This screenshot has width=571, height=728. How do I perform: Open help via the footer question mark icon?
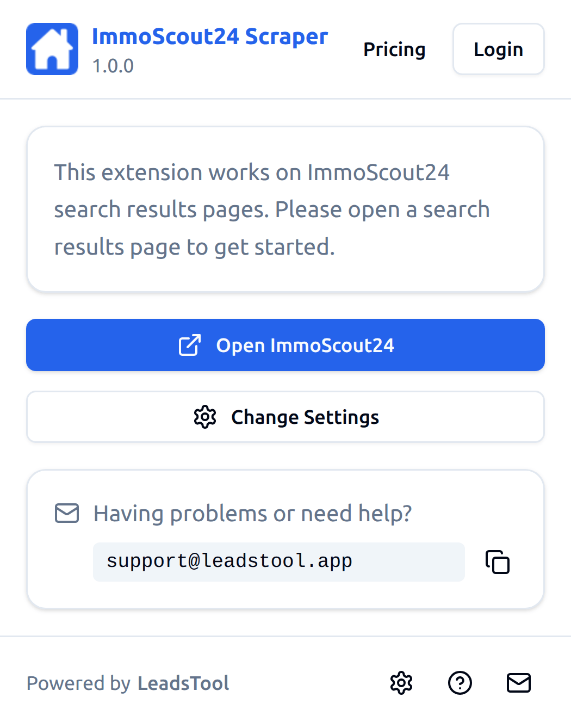(460, 683)
